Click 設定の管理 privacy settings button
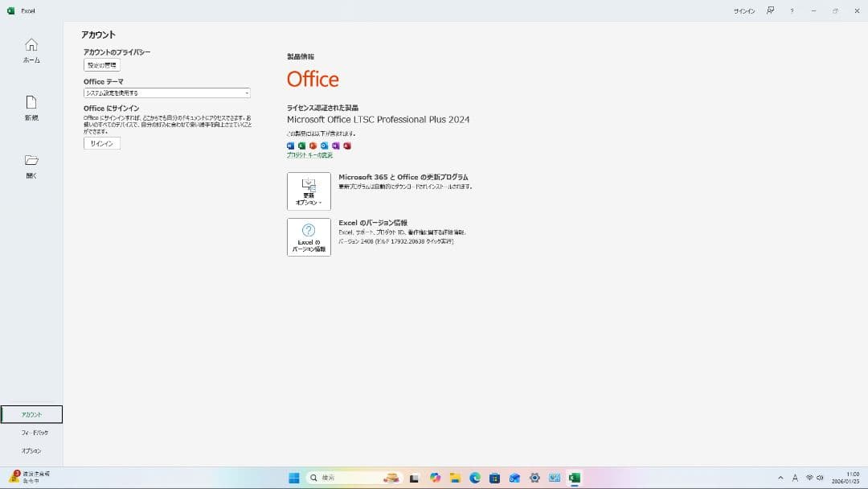 pyautogui.click(x=102, y=65)
